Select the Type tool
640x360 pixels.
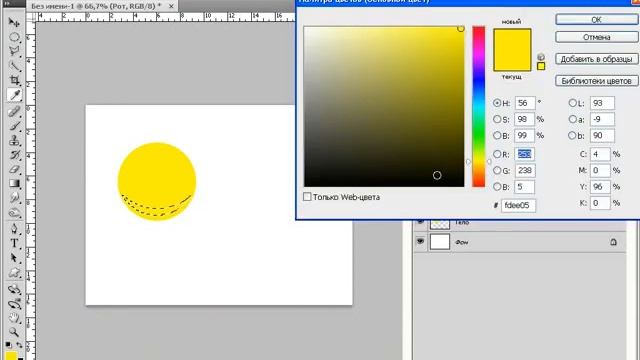(14, 243)
